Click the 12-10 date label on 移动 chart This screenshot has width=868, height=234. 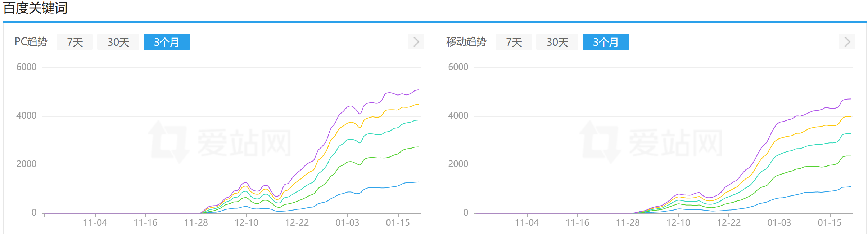click(x=678, y=223)
